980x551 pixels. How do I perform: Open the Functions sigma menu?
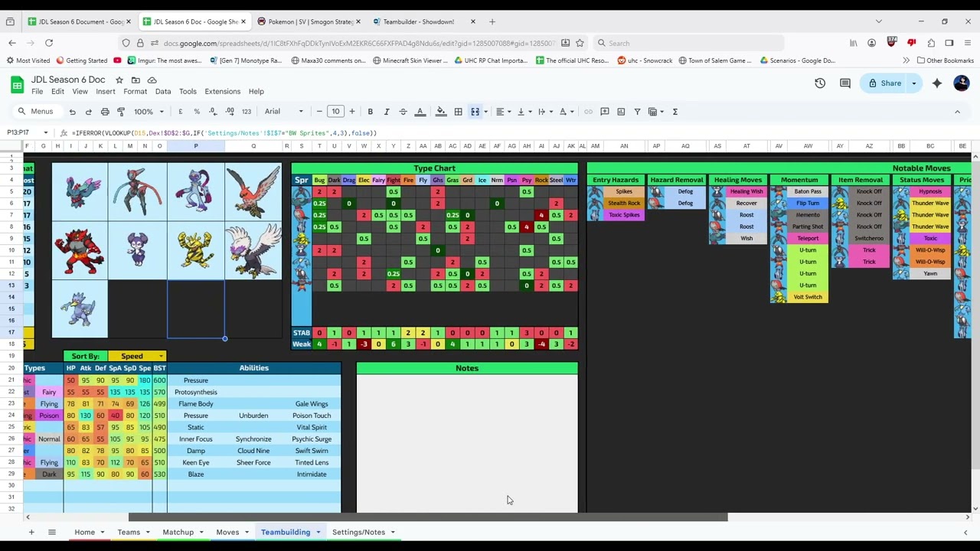(675, 112)
